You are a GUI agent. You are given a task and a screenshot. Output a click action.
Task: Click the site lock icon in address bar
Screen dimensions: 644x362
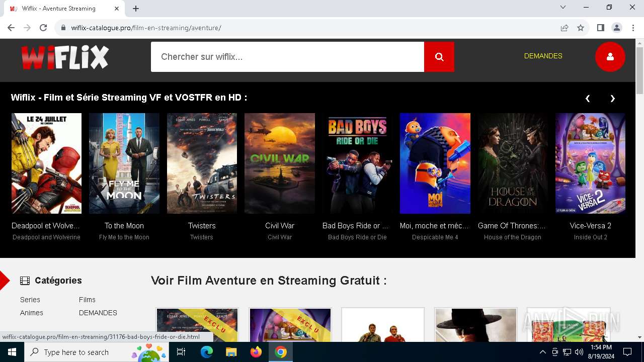(x=63, y=28)
